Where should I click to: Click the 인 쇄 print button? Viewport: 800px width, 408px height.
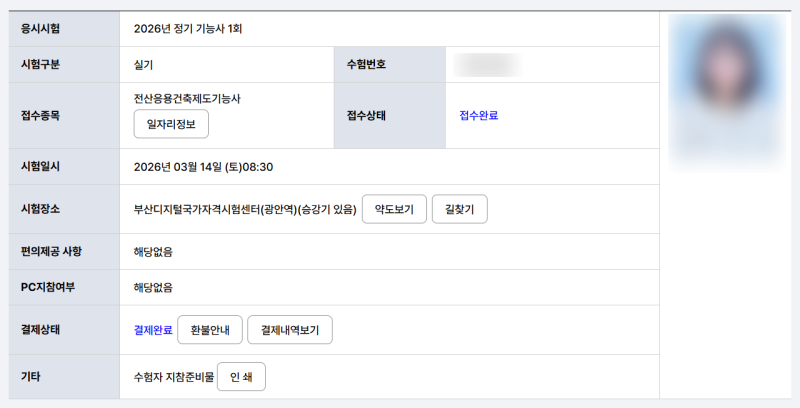(241, 377)
